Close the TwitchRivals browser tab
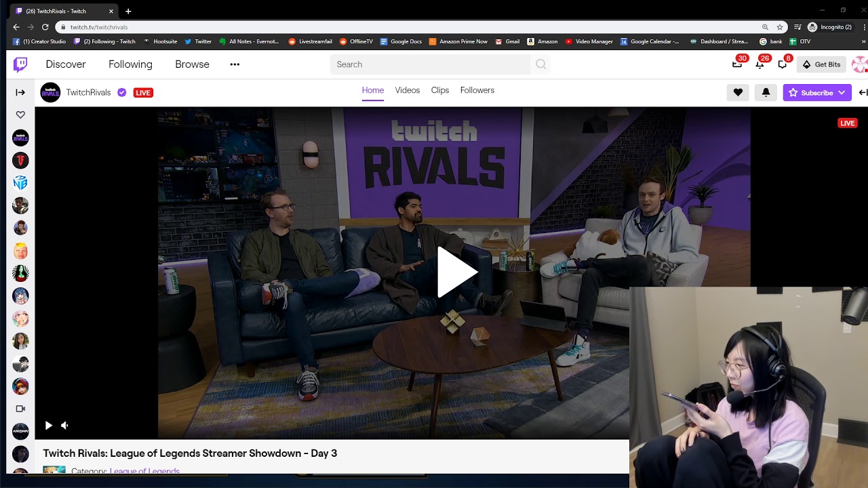The height and width of the screenshot is (488, 868). point(111,11)
